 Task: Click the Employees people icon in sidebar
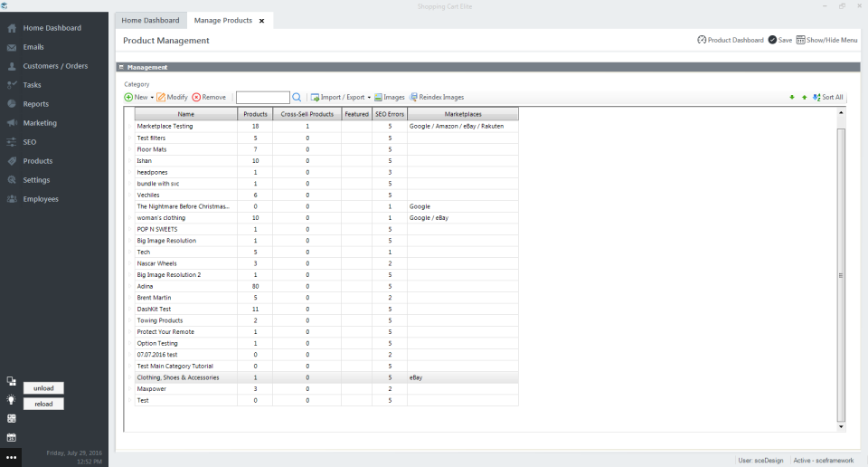(x=12, y=199)
